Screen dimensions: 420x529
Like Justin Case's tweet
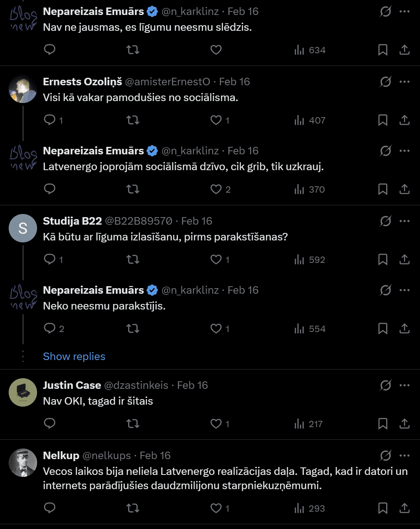coord(216,424)
